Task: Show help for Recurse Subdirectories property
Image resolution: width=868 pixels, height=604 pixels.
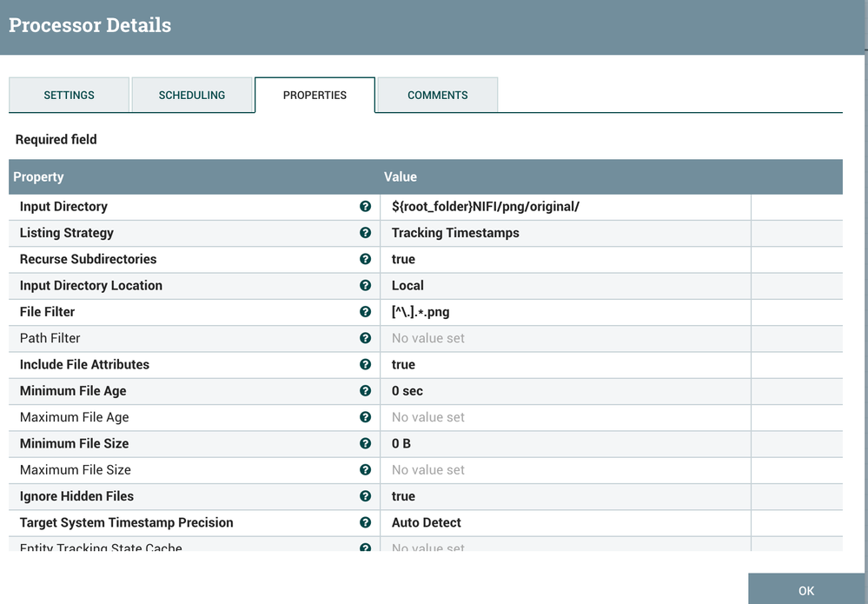Action: (x=365, y=259)
